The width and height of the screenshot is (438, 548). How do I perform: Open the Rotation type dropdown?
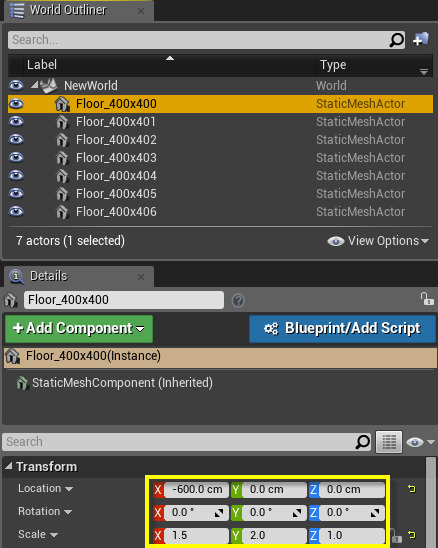pos(45,512)
